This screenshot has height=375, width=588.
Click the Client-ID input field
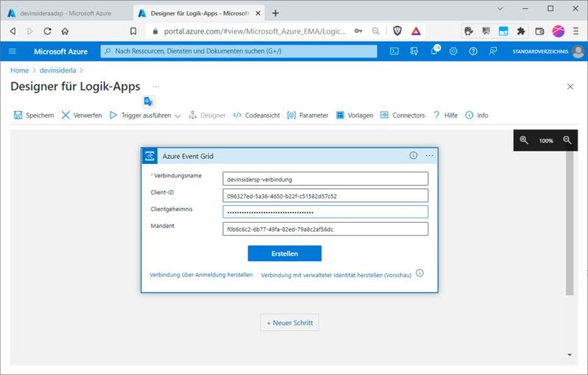click(325, 196)
